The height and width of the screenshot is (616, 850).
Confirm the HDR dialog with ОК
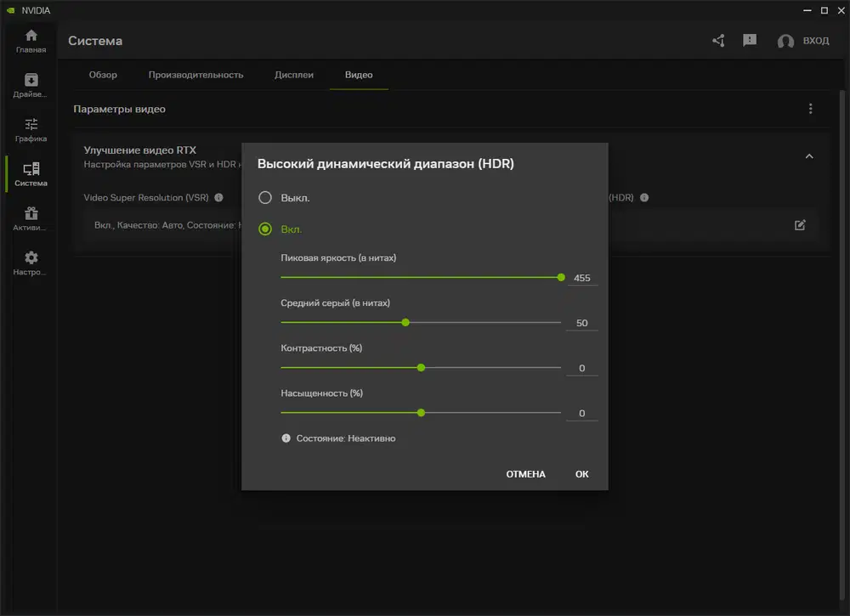[581, 474]
